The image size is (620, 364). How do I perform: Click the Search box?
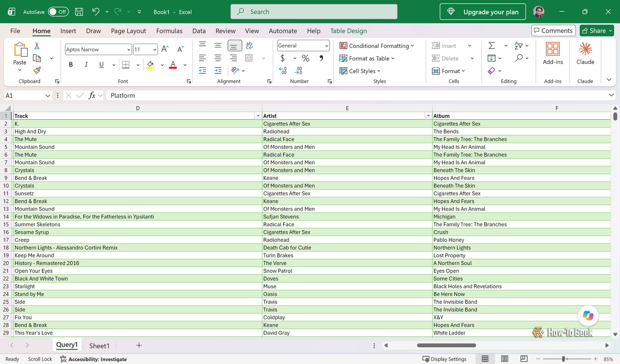(x=314, y=12)
